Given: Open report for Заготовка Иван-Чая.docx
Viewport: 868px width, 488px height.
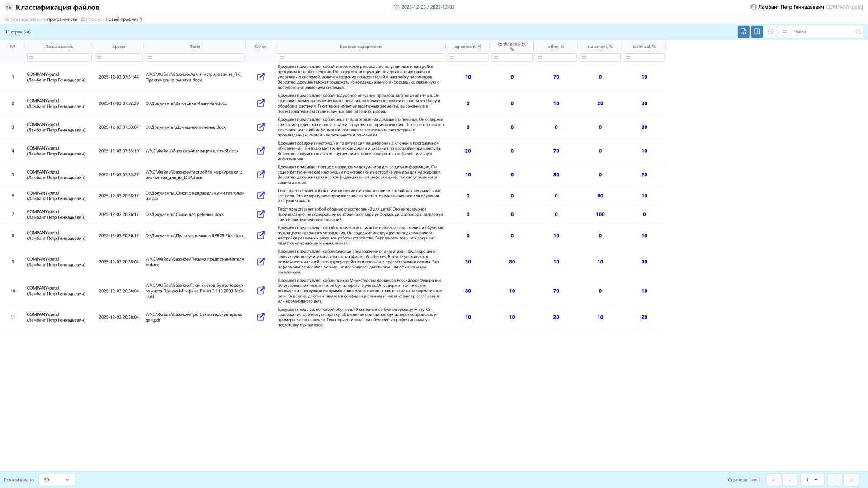Looking at the screenshot, I should [x=261, y=103].
